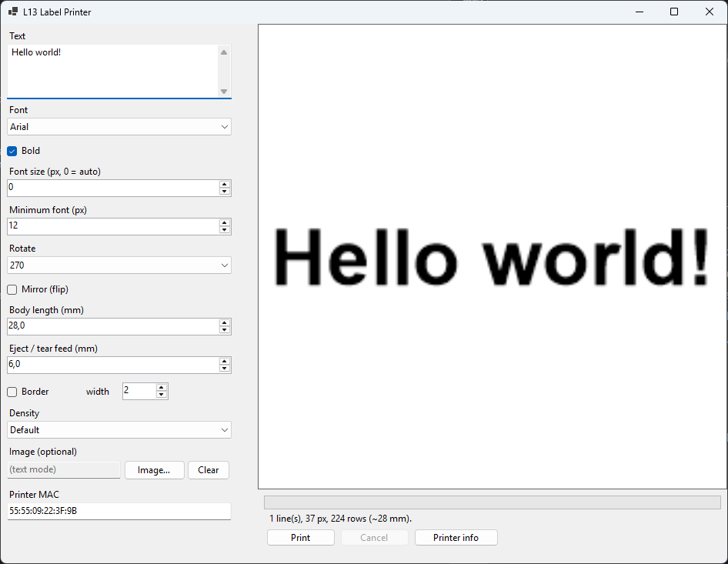Expand the Density dropdown showing Default
728x564 pixels.
[119, 430]
